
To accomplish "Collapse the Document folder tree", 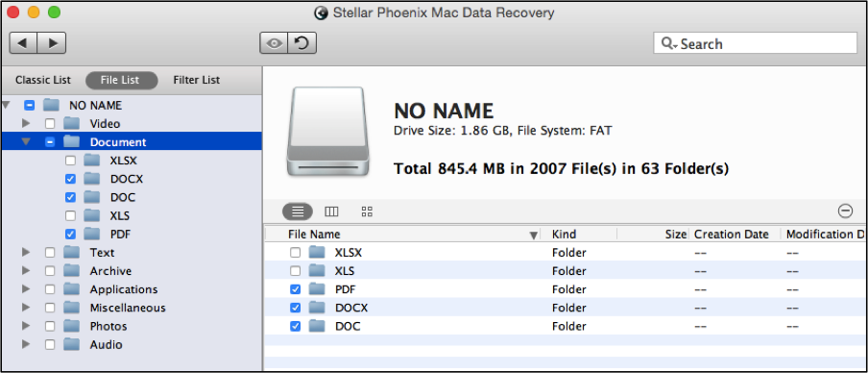I will [x=26, y=142].
